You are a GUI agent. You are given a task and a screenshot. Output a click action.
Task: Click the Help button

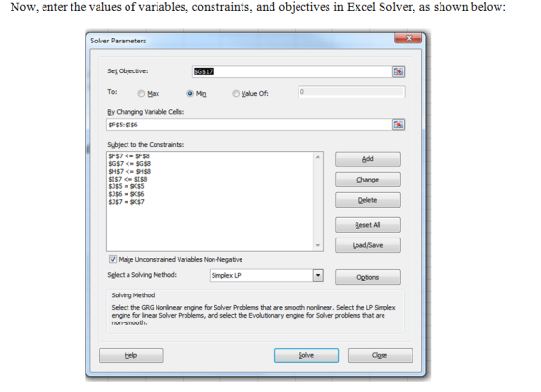131,355
